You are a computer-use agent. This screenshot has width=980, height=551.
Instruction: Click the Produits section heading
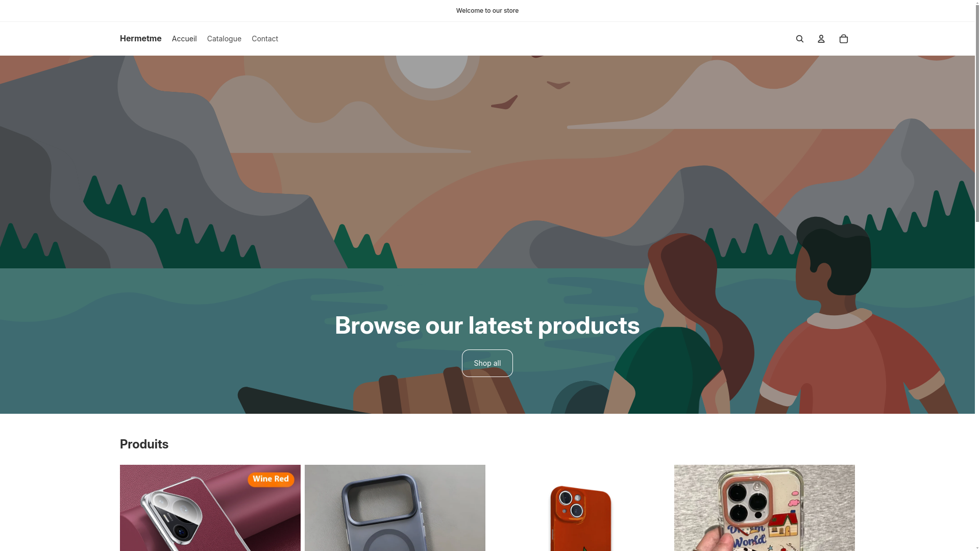click(x=144, y=444)
